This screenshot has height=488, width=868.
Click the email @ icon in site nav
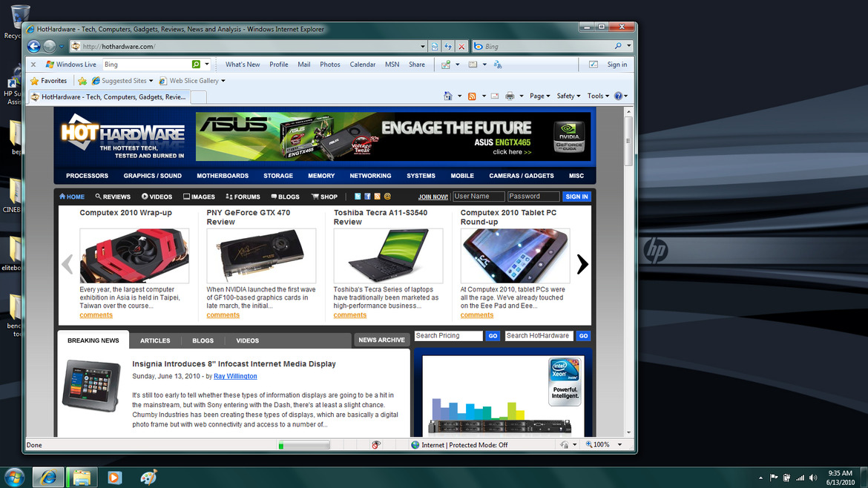point(387,197)
